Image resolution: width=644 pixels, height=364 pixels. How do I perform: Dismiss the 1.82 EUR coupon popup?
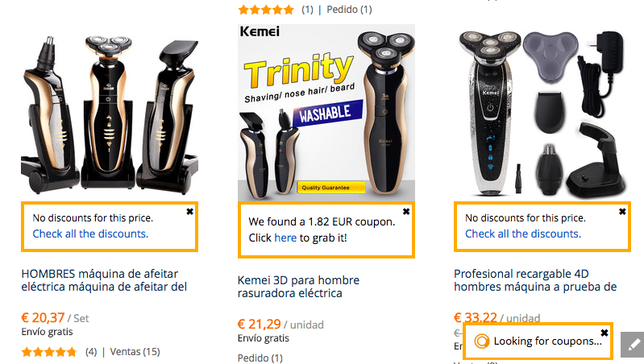click(406, 211)
